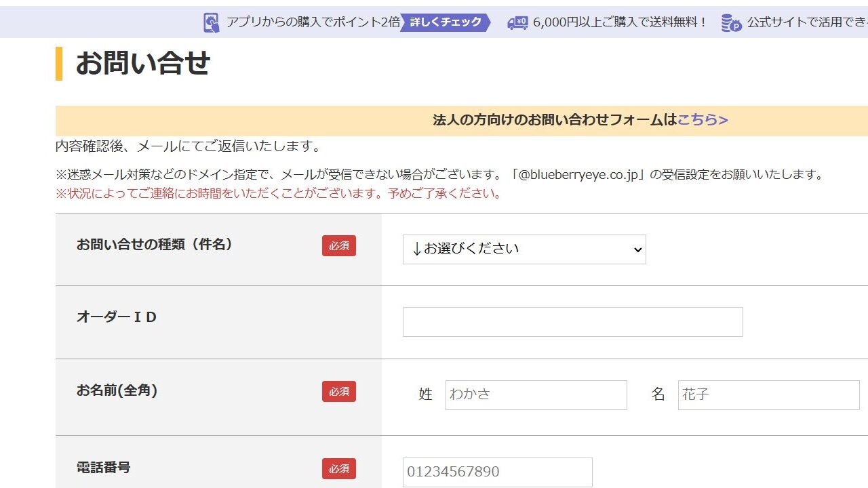Image resolution: width=868 pixels, height=488 pixels.
Task: Click the app purchase smartphone icon
Action: [x=212, y=22]
